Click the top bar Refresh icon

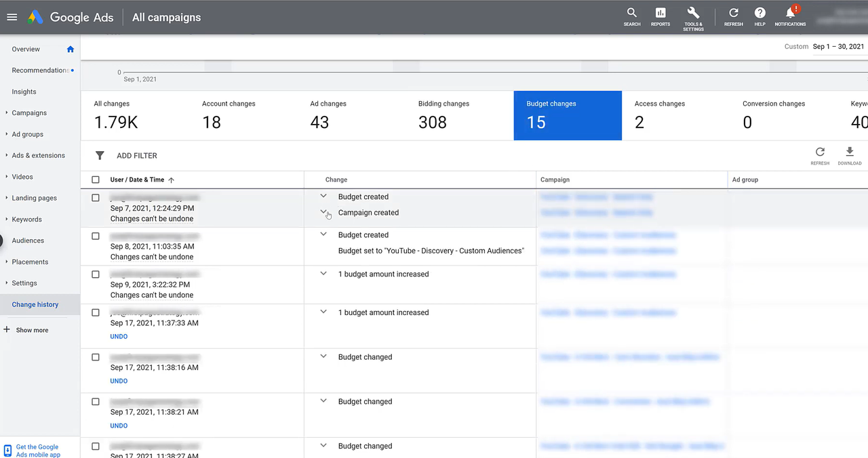click(734, 14)
